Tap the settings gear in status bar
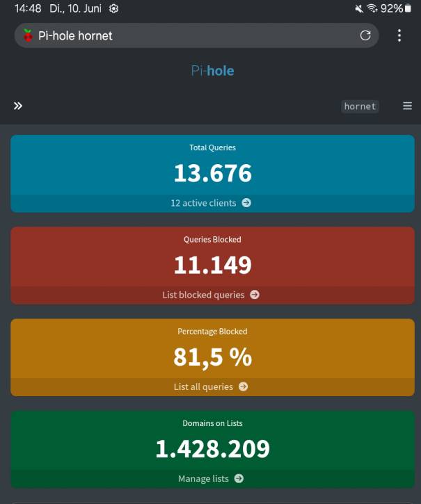The image size is (421, 504). (x=113, y=8)
